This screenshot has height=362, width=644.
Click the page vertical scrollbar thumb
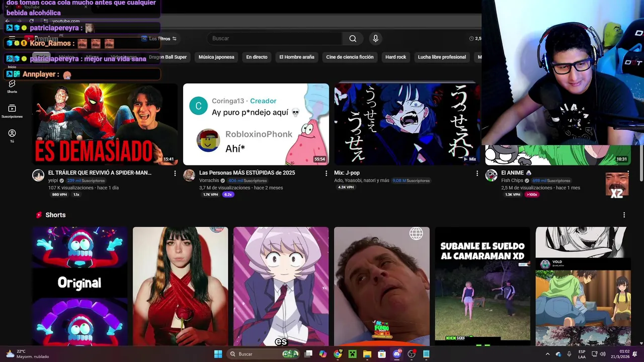tap(641, 163)
